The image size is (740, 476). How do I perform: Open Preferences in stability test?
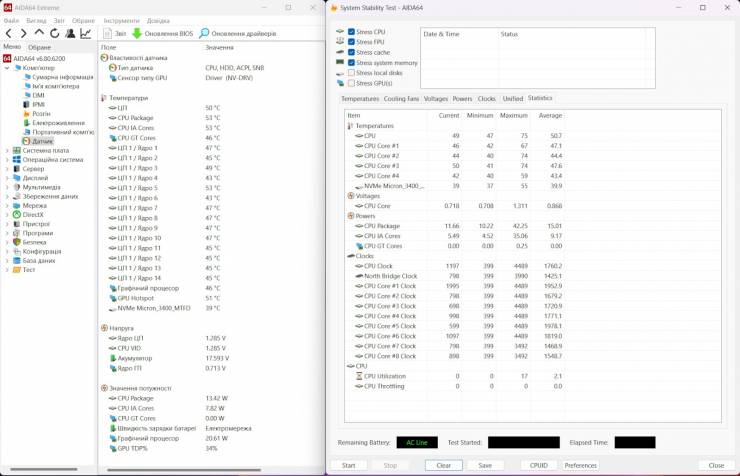tap(580, 465)
